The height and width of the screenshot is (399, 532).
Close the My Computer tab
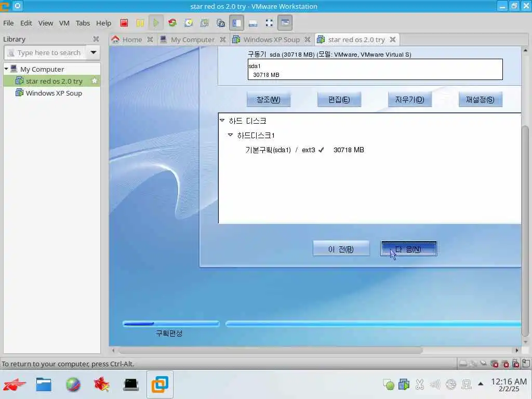click(223, 39)
